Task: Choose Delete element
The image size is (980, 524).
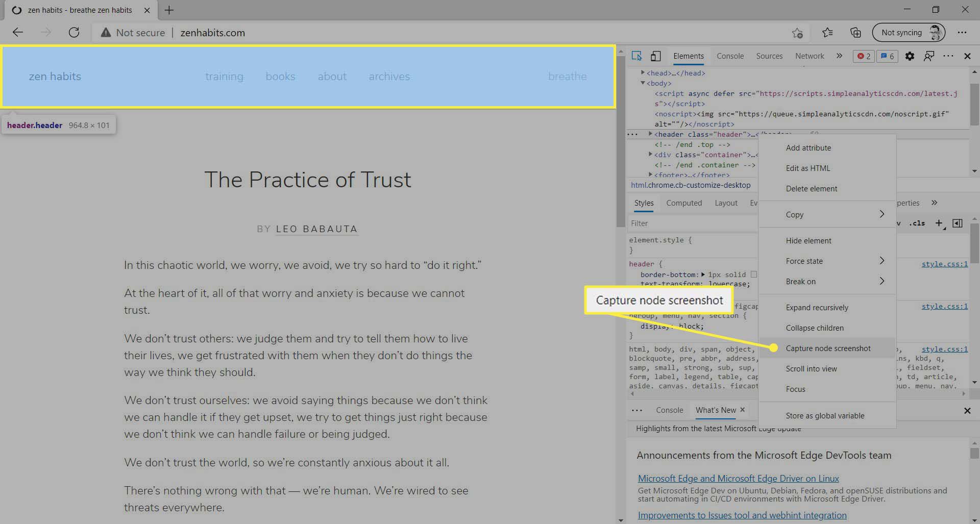Action: click(x=827, y=189)
